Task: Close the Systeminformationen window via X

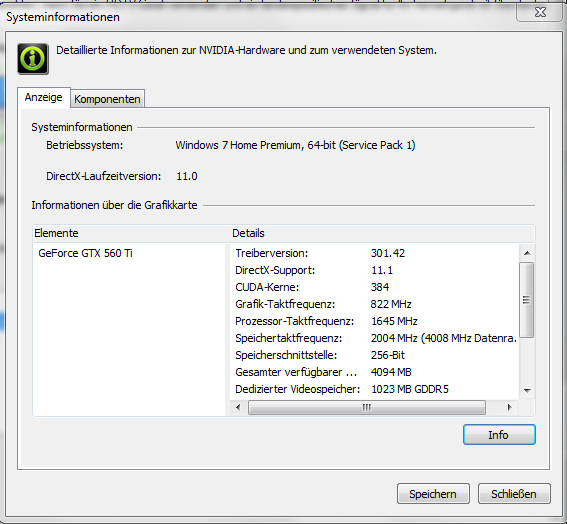Action: pos(541,12)
